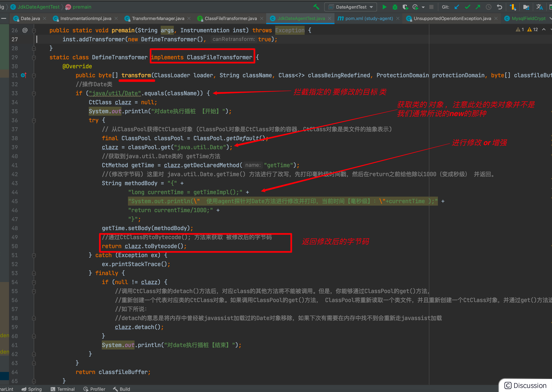552x392 pixels.
Task: Click the Discussion button
Action: pos(525,385)
